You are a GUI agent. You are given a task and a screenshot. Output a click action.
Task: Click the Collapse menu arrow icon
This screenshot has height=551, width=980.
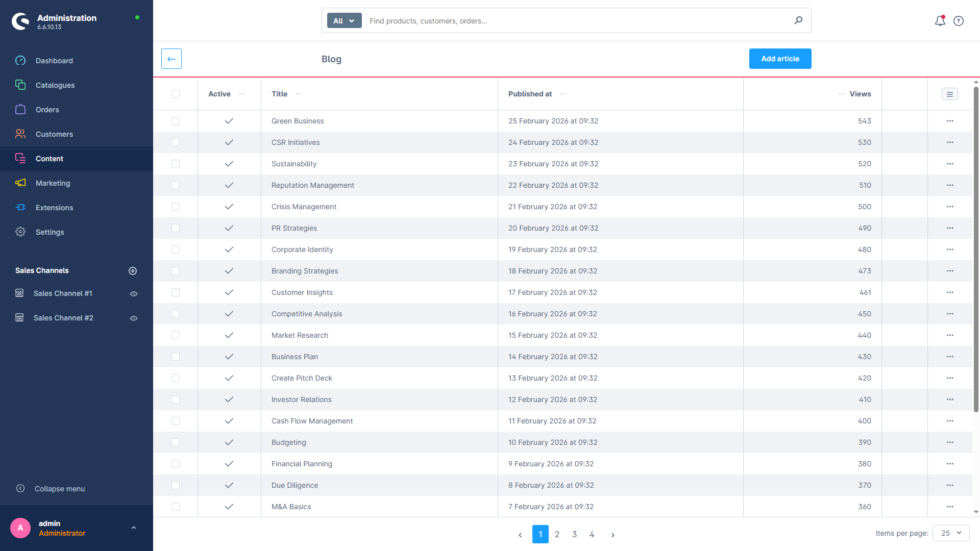pos(20,489)
